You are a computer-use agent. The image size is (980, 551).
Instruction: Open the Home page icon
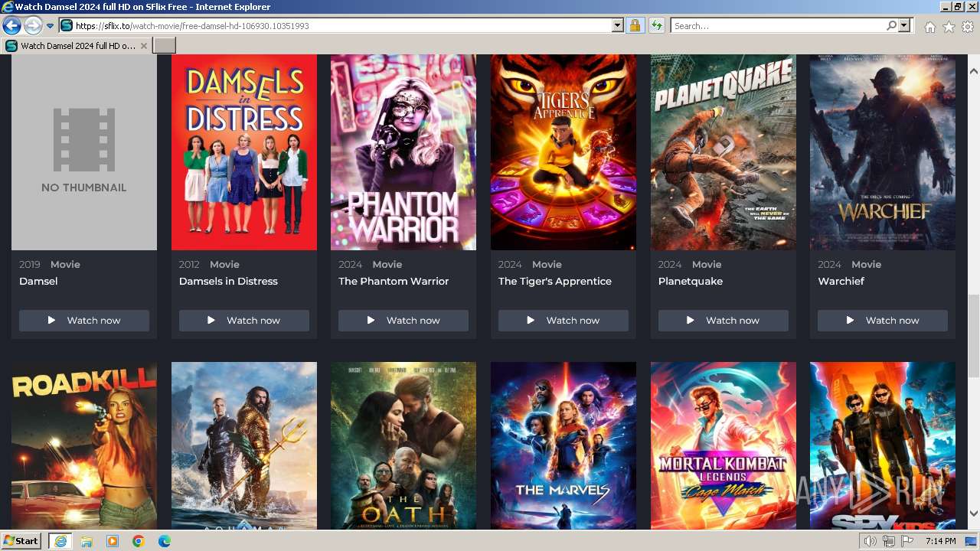coord(929,27)
